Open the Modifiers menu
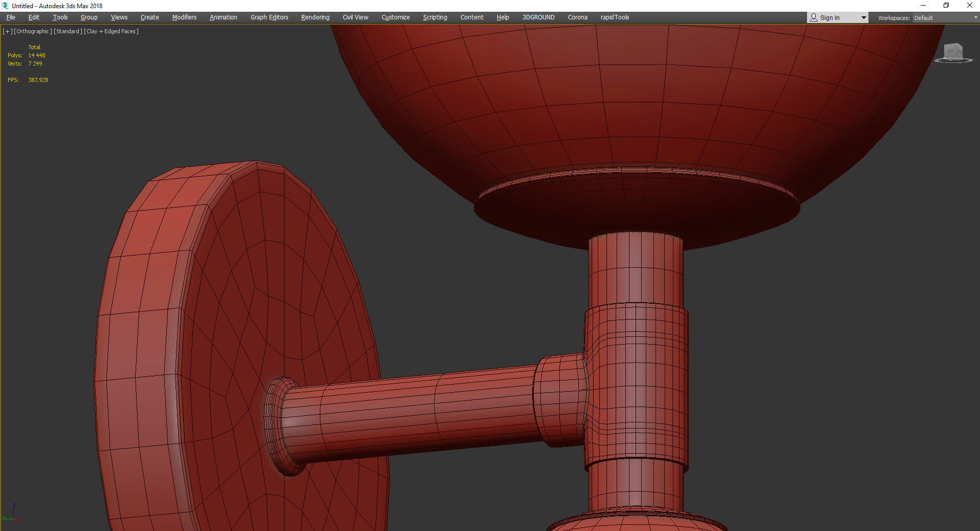Screen dimensions: 980x531 click(184, 17)
